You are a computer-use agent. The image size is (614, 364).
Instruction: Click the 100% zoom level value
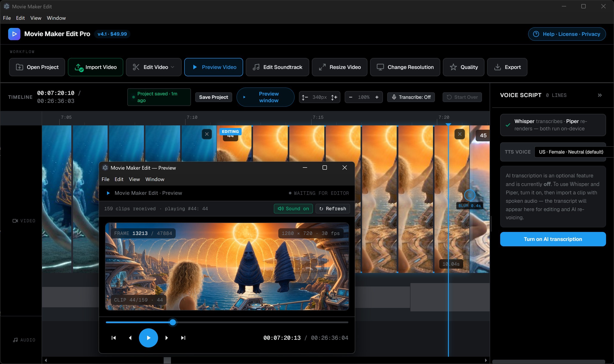(364, 97)
